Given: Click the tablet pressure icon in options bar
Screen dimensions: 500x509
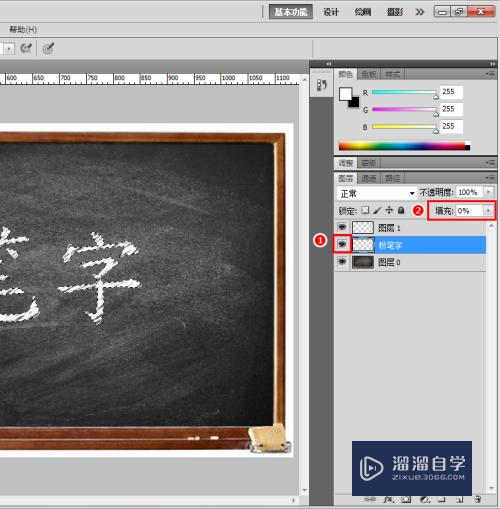Looking at the screenshot, I should 48,48.
